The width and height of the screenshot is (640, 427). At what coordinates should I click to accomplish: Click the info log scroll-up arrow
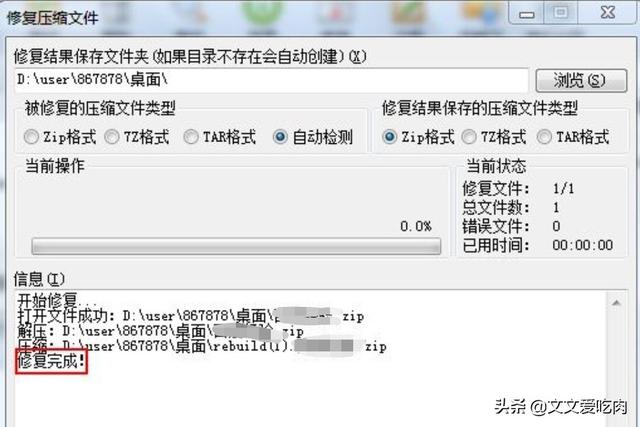(616, 303)
